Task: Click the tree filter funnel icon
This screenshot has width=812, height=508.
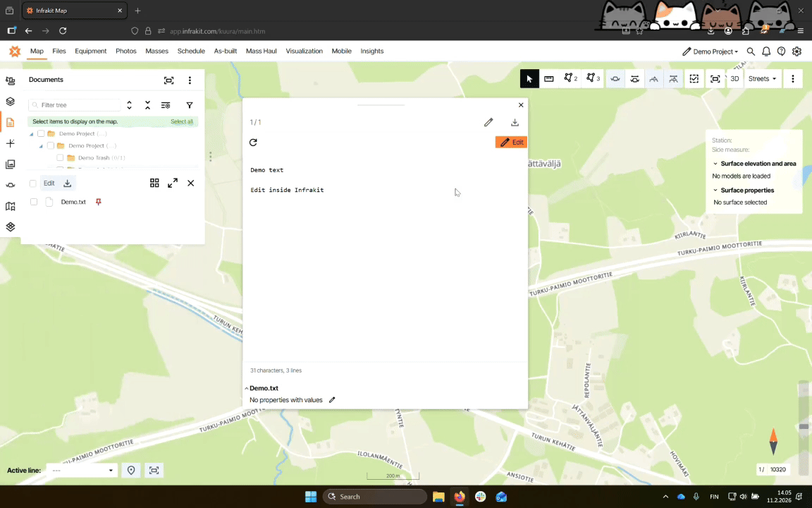Action: click(x=190, y=105)
